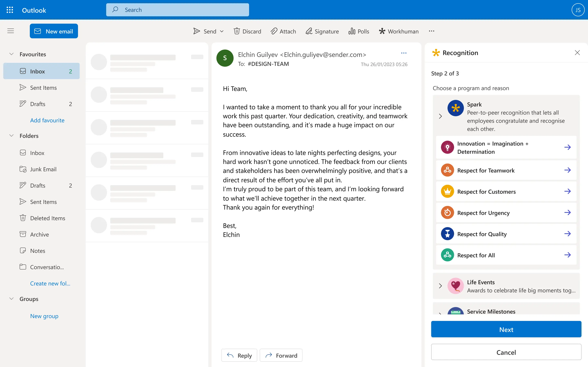This screenshot has height=367, width=588.
Task: Open the Deleted Items folder
Action: pos(48,218)
